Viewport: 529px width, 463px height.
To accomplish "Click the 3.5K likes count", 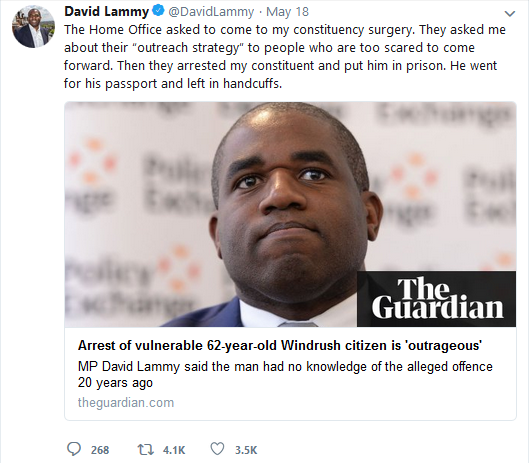I will coord(246,450).
